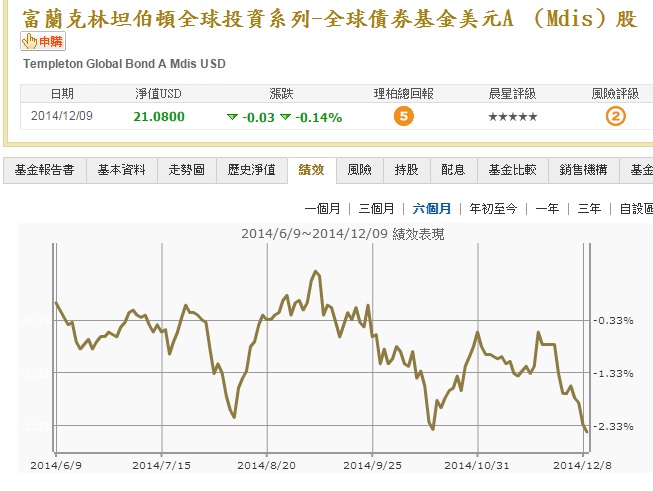The width and height of the screenshot is (653, 491).
Task: Select the 六個月 period link
Action: pos(432,209)
